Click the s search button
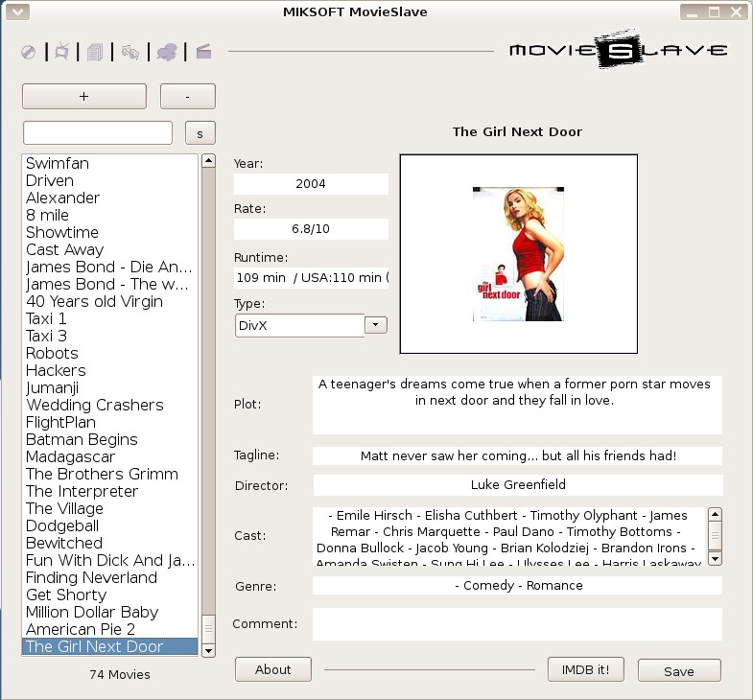753x700 pixels. point(200,133)
